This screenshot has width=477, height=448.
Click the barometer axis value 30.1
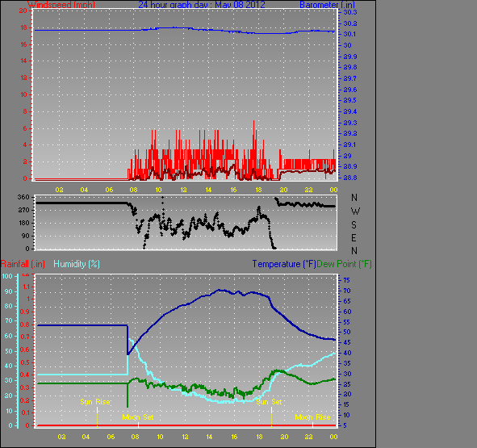(x=349, y=34)
